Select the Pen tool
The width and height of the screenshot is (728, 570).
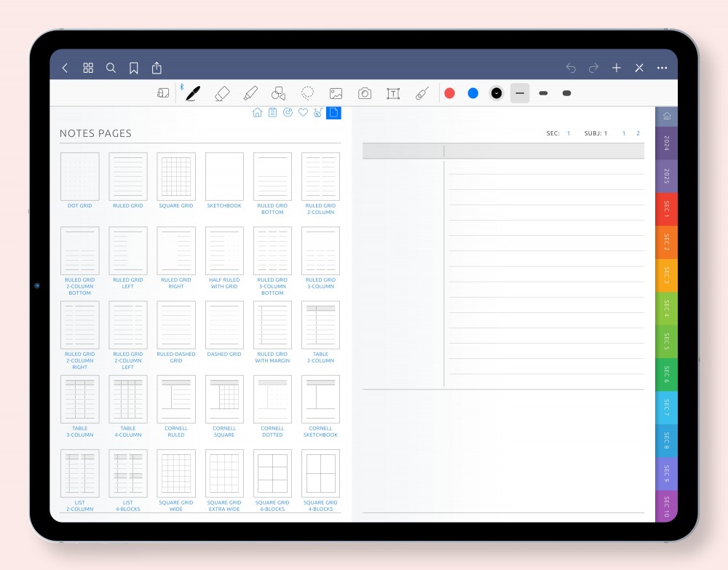(x=193, y=93)
